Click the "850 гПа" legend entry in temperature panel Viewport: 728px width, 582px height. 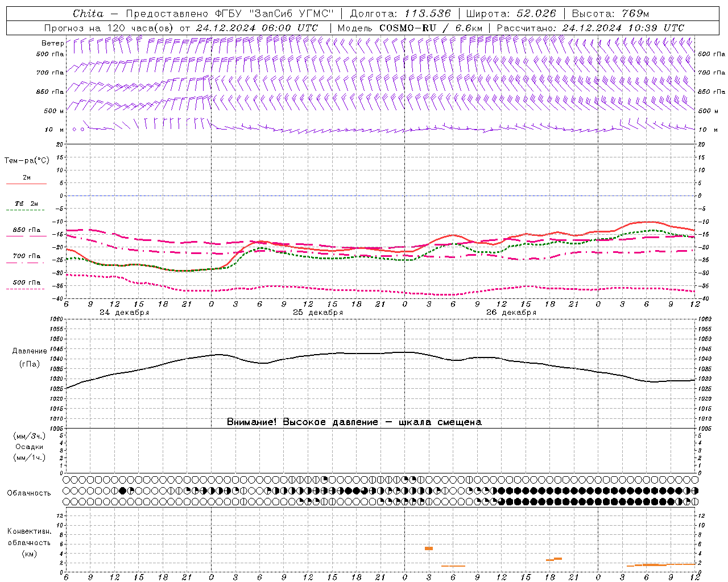(x=26, y=230)
